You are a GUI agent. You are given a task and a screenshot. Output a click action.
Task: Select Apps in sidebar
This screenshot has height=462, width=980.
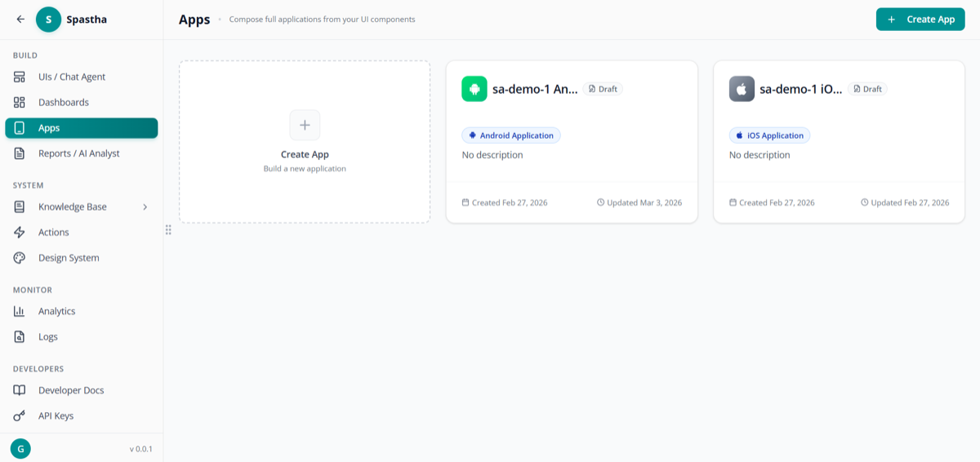[x=82, y=128]
